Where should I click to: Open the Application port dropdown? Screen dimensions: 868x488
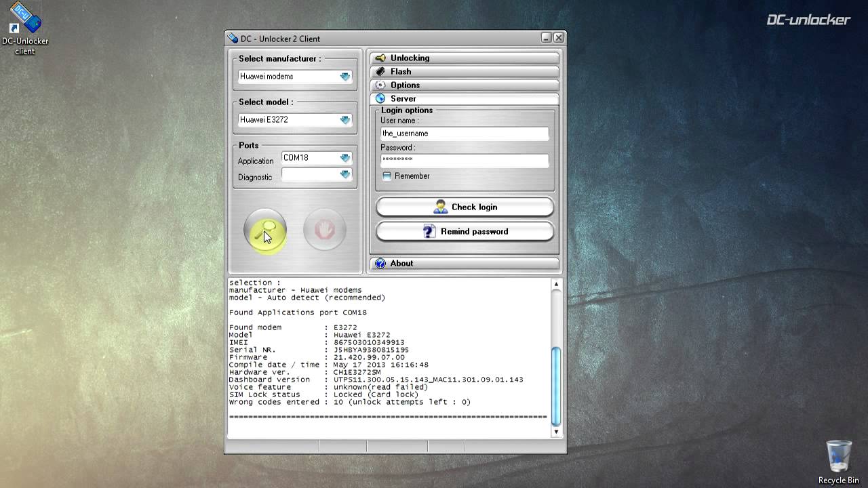(x=345, y=158)
